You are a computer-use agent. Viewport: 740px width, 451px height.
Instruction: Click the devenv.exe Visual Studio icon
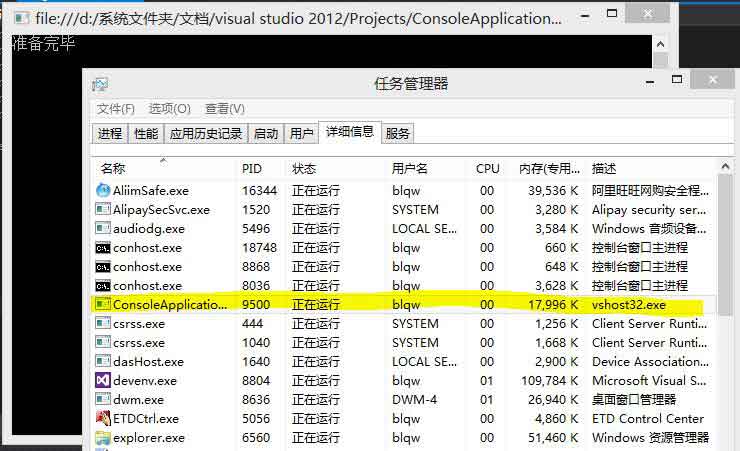pos(103,380)
